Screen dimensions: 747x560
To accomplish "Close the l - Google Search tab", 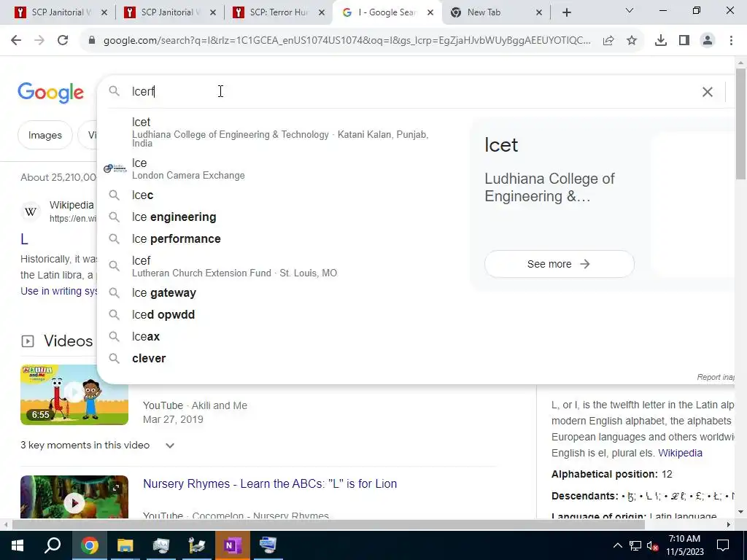I will [430, 13].
